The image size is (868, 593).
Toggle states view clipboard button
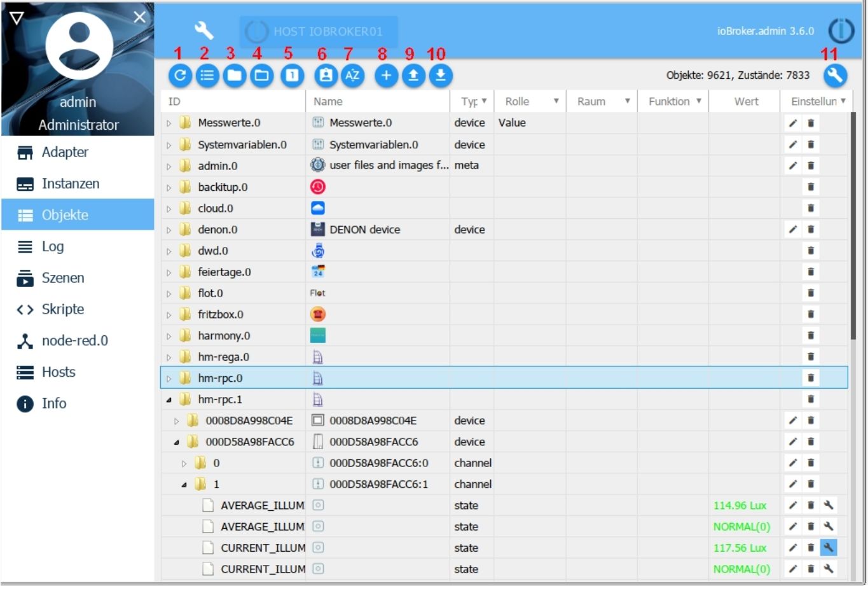(326, 76)
